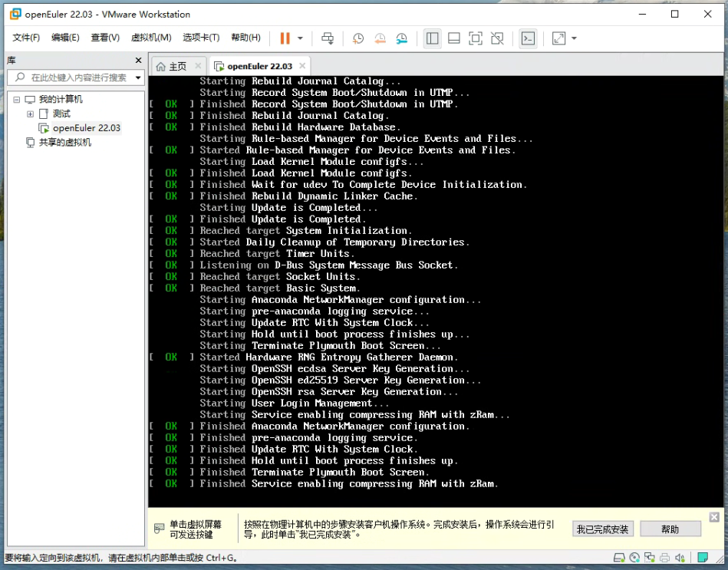Click the CD/DVD drive status icon
This screenshot has width=728, height=570.
634,558
